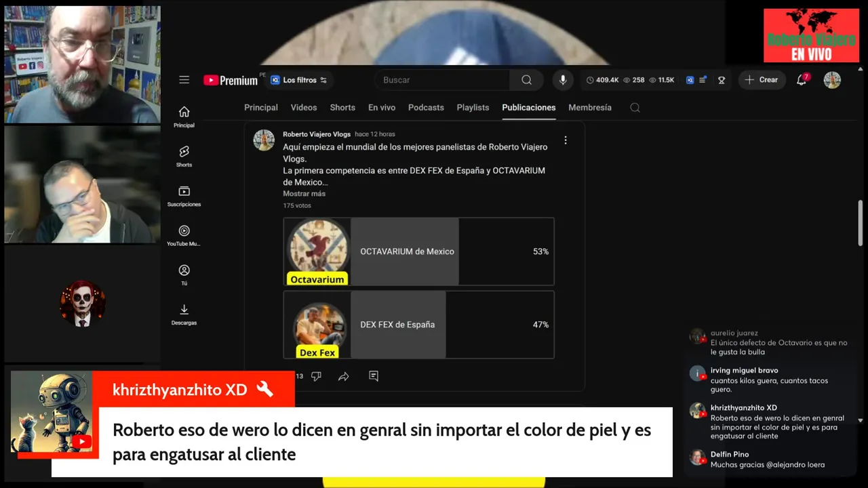Image resolution: width=868 pixels, height=488 pixels.
Task: Click chat scroll-down arrow
Action: [x=861, y=420]
